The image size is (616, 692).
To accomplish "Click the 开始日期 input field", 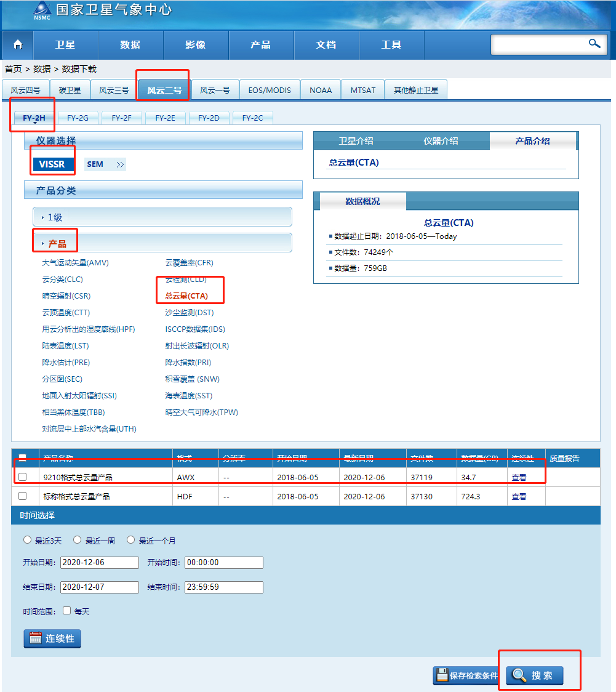I will (x=100, y=562).
